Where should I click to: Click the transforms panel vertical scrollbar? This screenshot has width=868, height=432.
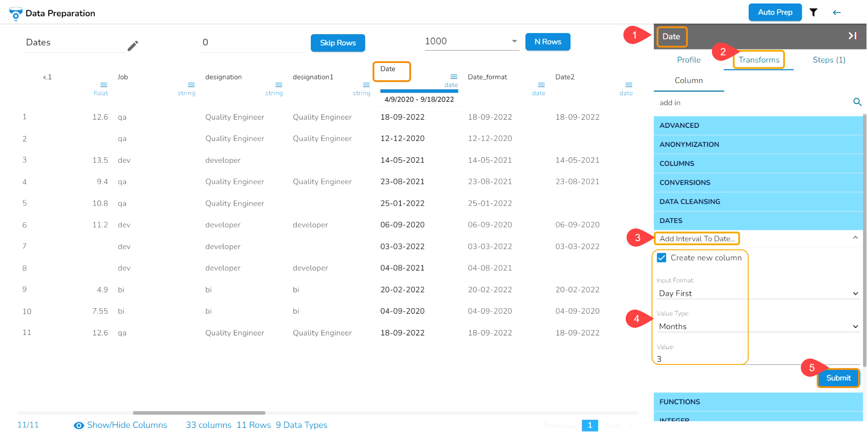point(864,240)
